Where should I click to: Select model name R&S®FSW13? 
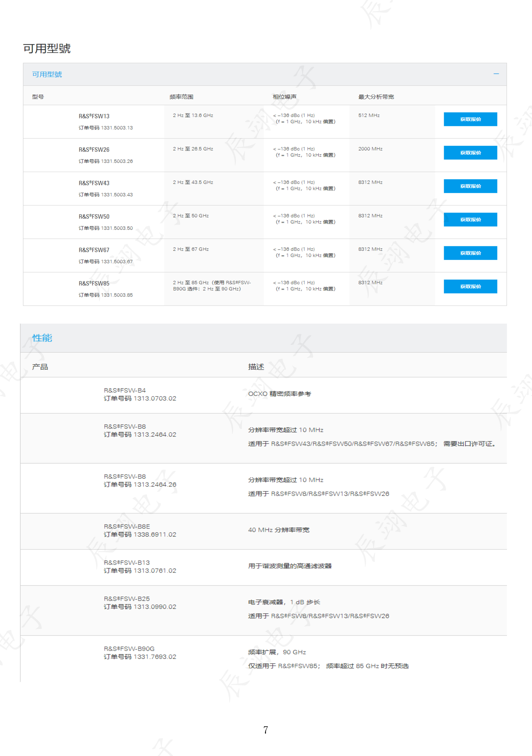click(94, 116)
